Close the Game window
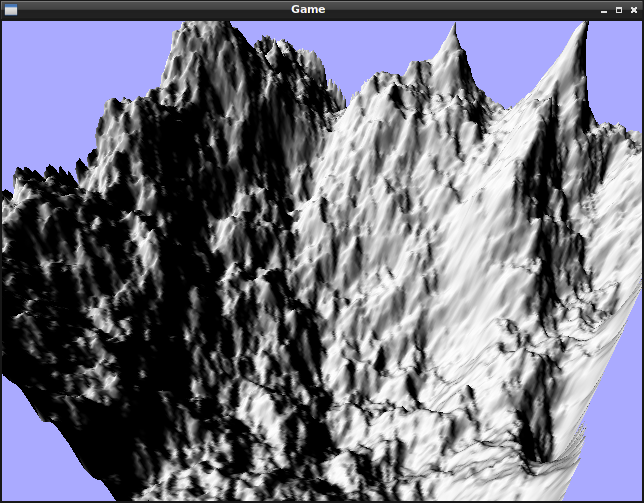 click(634, 10)
